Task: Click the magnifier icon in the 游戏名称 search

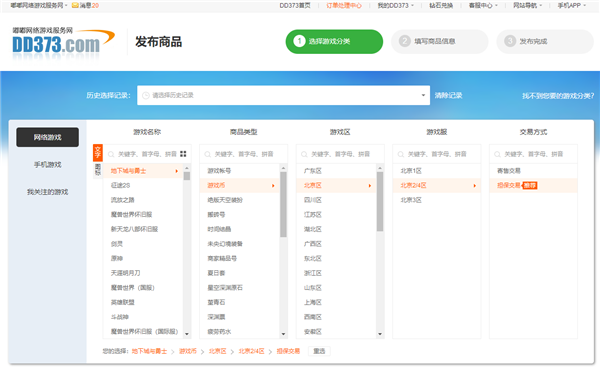Action: coord(111,154)
